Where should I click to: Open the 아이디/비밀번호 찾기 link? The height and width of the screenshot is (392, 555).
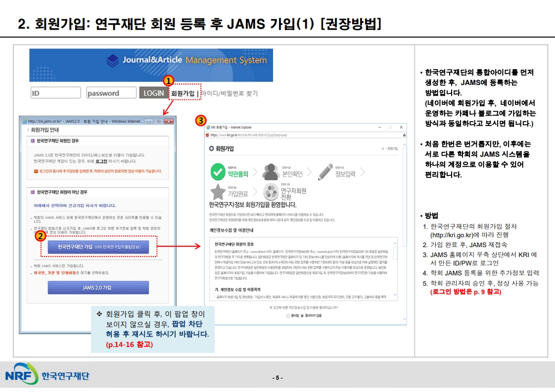(230, 93)
